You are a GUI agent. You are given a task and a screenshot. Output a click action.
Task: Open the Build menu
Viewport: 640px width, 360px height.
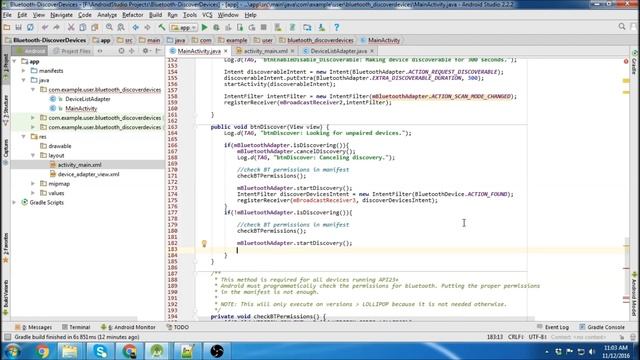click(x=155, y=15)
